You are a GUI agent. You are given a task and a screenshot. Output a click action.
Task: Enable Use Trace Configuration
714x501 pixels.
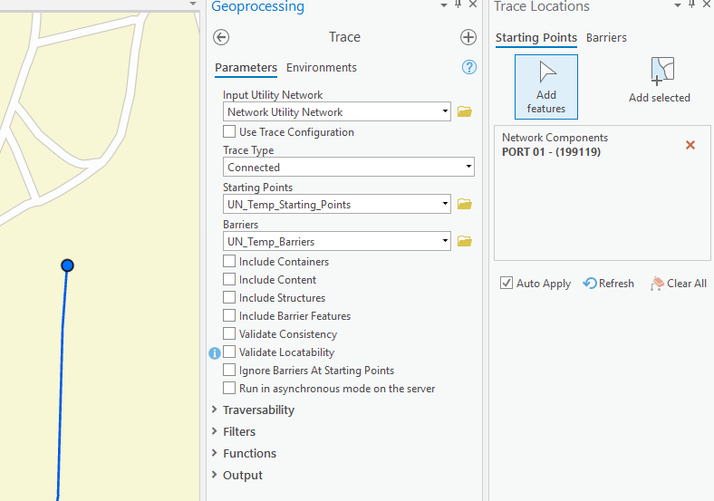tap(229, 132)
